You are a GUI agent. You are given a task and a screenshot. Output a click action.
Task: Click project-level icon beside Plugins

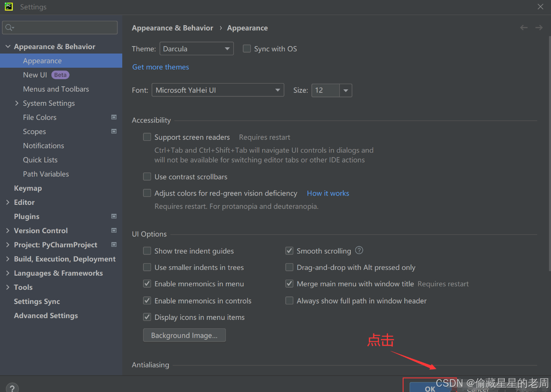click(x=114, y=216)
